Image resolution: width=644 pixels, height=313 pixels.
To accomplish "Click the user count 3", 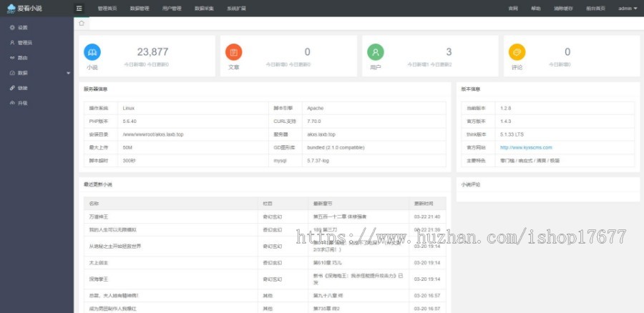I will [449, 51].
